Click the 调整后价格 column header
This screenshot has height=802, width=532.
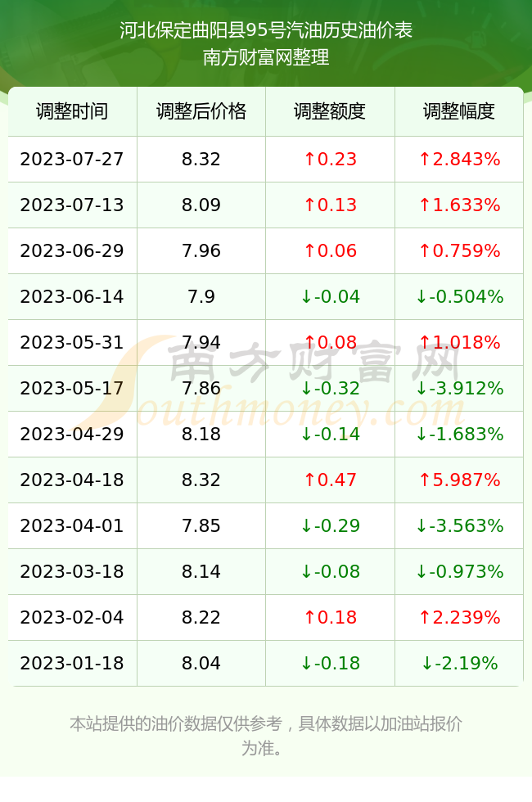click(201, 111)
